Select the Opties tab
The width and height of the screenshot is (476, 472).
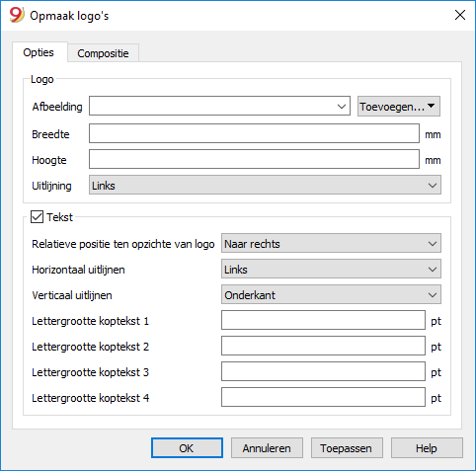point(39,52)
